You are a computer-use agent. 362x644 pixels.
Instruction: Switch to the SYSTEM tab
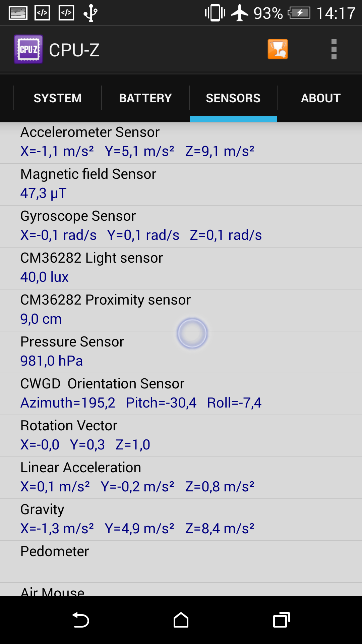[58, 98]
